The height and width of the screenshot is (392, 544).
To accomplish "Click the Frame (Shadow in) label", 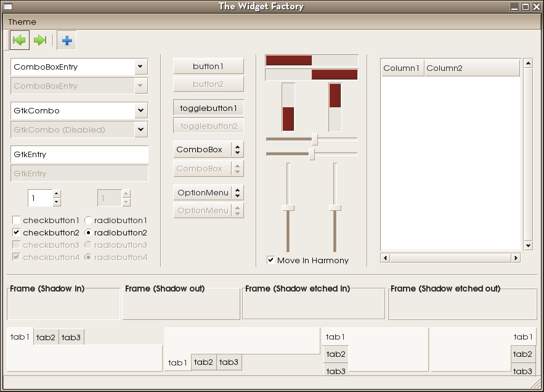I will pos(47,288).
